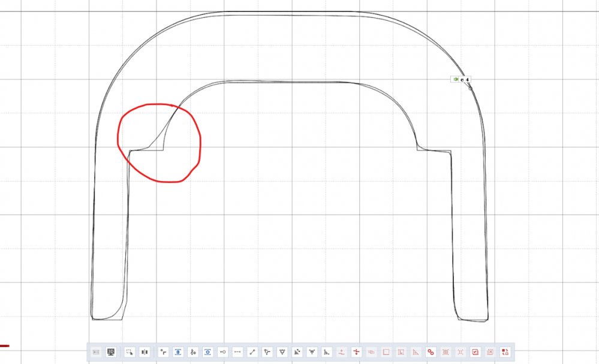Click the red split-line with arrows icon

point(356,352)
